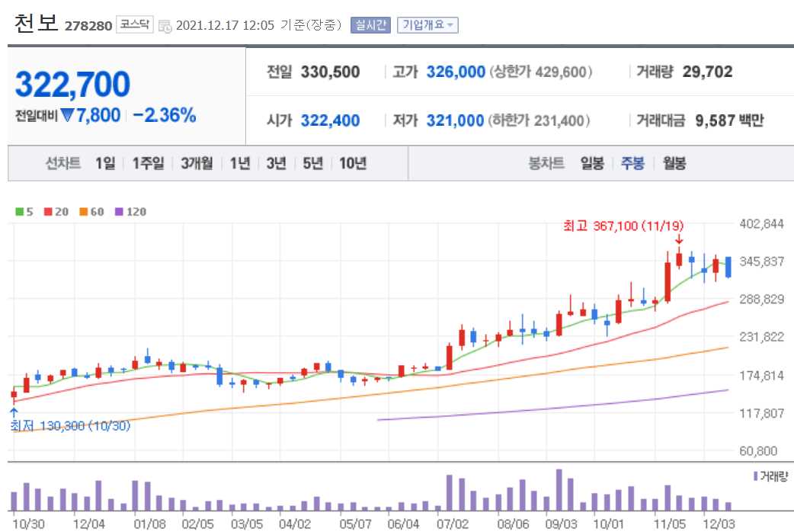Image resolution: width=794 pixels, height=532 pixels.
Task: View the 1년 chart period
Action: pyautogui.click(x=241, y=163)
